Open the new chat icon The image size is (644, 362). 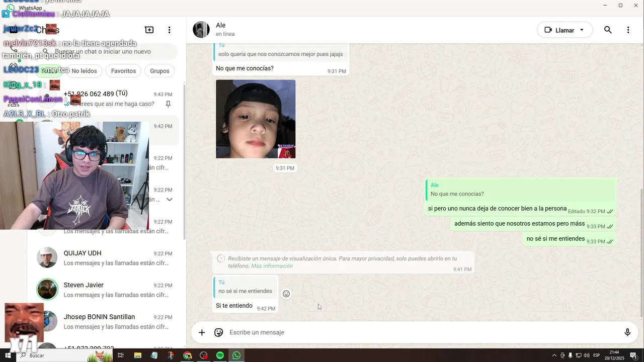(x=149, y=30)
